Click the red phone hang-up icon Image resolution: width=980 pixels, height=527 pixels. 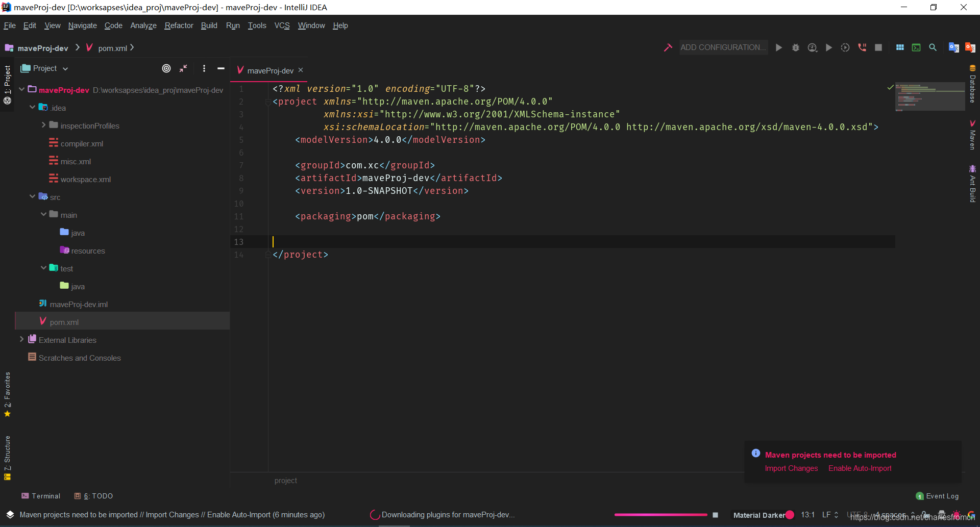[862, 47]
